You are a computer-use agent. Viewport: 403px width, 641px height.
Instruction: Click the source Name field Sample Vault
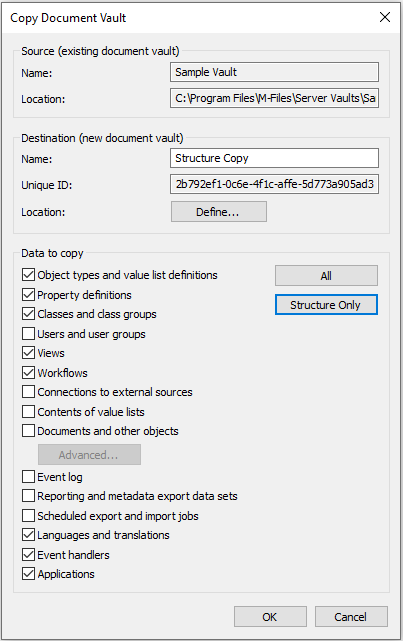(274, 72)
